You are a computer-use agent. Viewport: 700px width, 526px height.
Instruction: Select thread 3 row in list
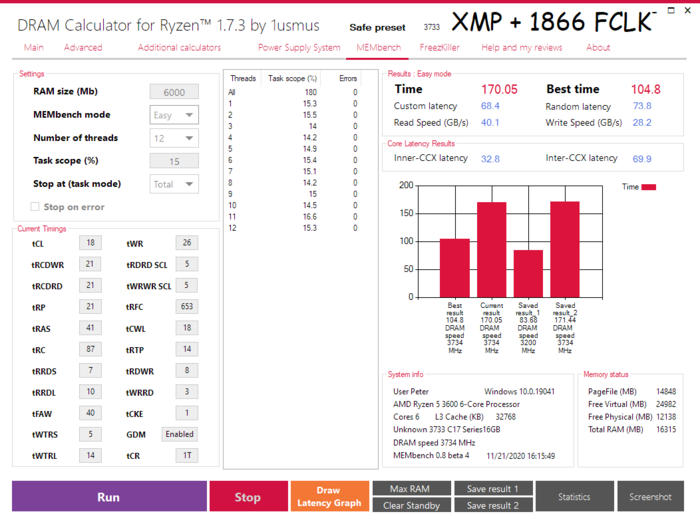pyautogui.click(x=295, y=126)
